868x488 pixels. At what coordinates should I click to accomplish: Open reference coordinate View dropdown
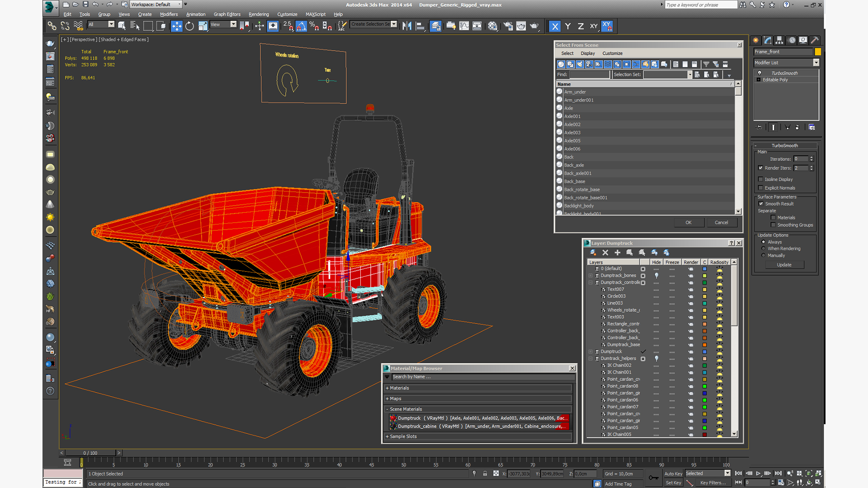click(x=223, y=24)
